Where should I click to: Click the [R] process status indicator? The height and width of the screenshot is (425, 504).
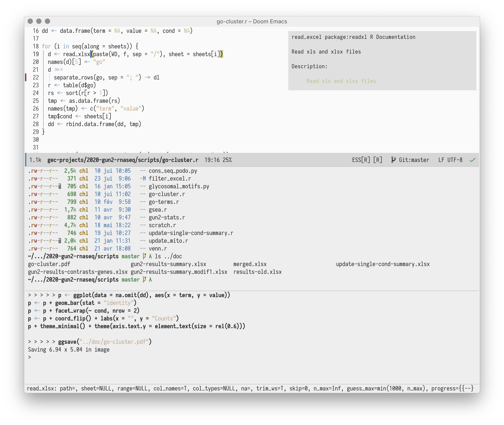pos(378,160)
